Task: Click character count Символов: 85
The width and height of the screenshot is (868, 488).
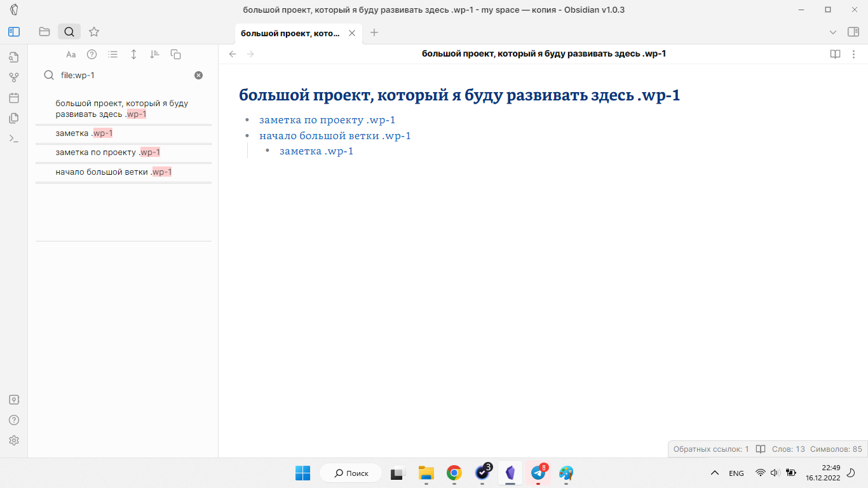Action: (x=836, y=449)
